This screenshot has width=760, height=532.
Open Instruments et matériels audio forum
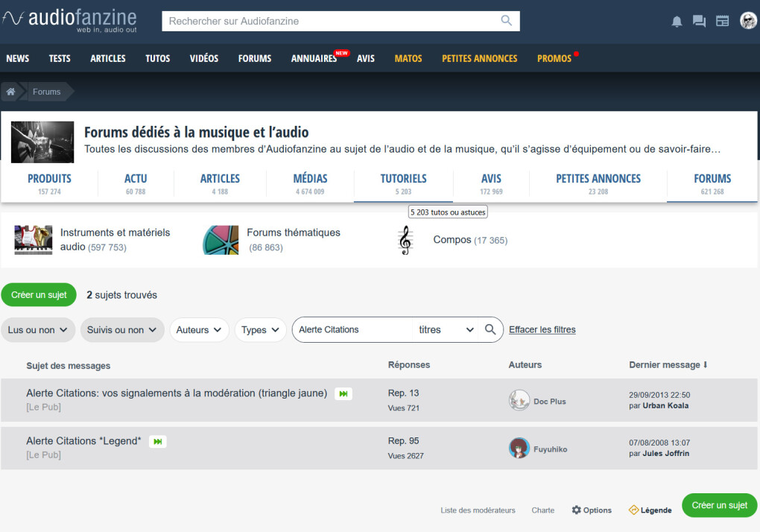tap(115, 240)
